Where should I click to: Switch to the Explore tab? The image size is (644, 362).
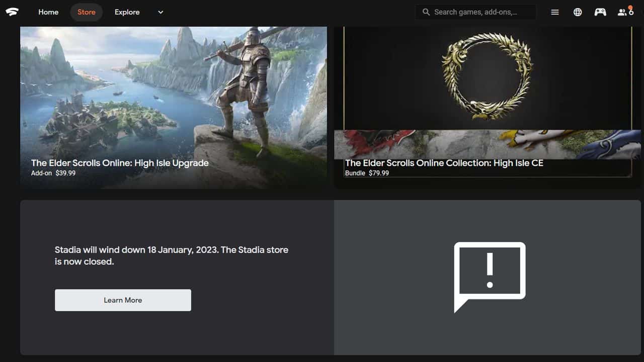[127, 12]
